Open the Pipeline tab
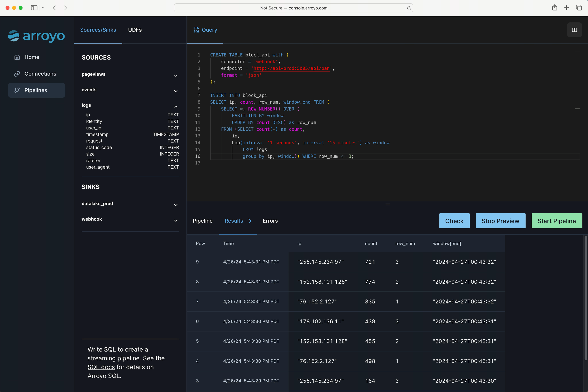 click(203, 221)
